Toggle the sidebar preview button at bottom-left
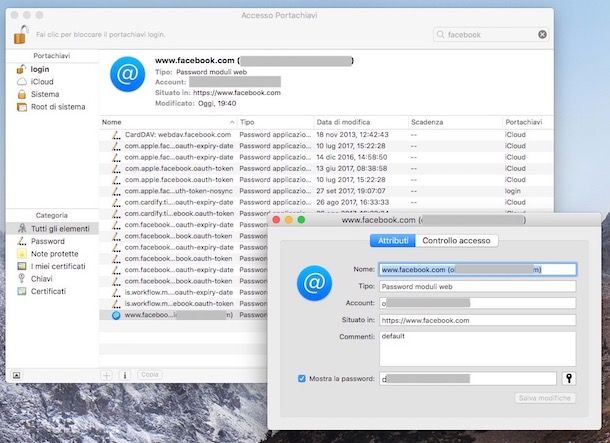Screen dimensions: 610x443 coord(16,375)
